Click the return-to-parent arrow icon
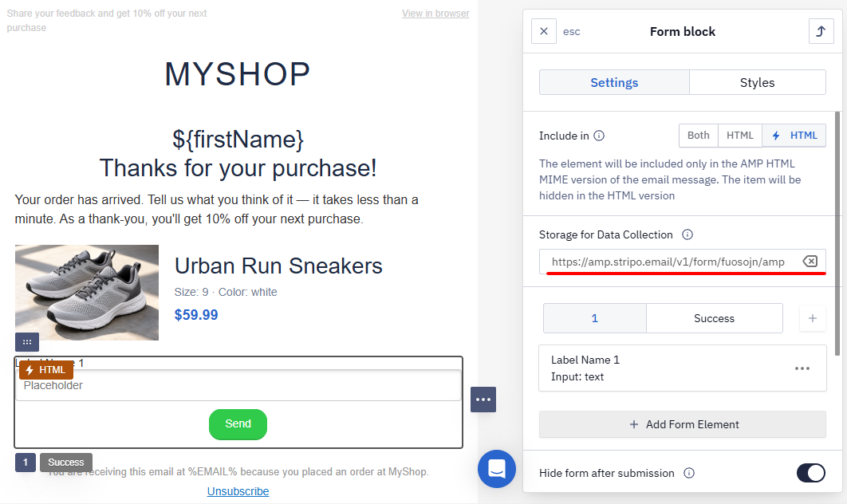The image size is (847, 504). pyautogui.click(x=821, y=31)
